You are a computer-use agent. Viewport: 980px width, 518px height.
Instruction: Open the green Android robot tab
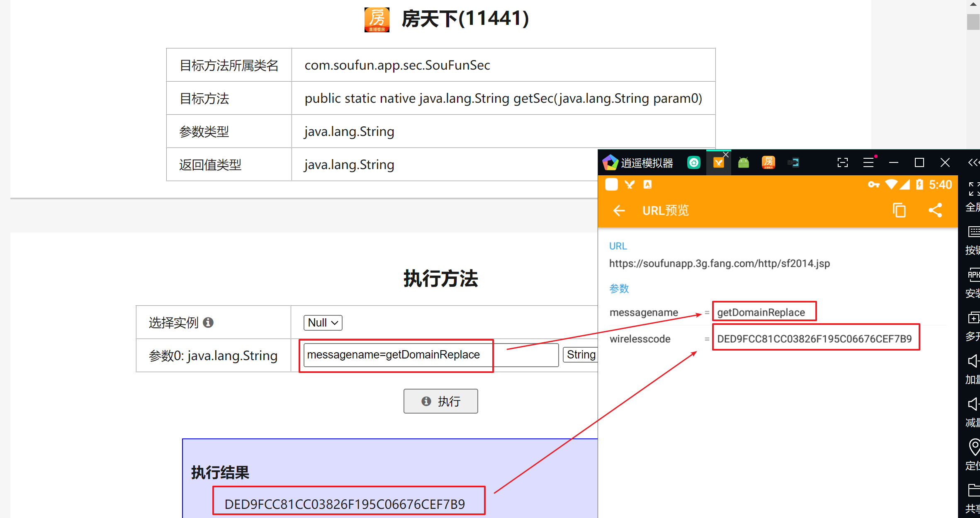click(744, 162)
